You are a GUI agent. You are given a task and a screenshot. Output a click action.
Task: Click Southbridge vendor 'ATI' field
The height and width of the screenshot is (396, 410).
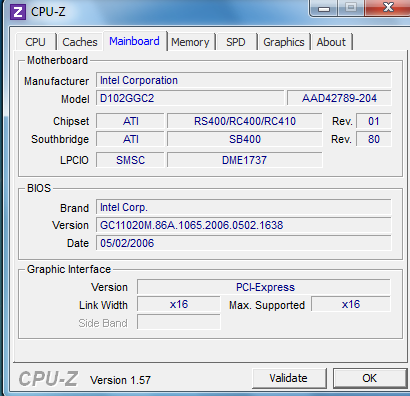[x=130, y=139]
